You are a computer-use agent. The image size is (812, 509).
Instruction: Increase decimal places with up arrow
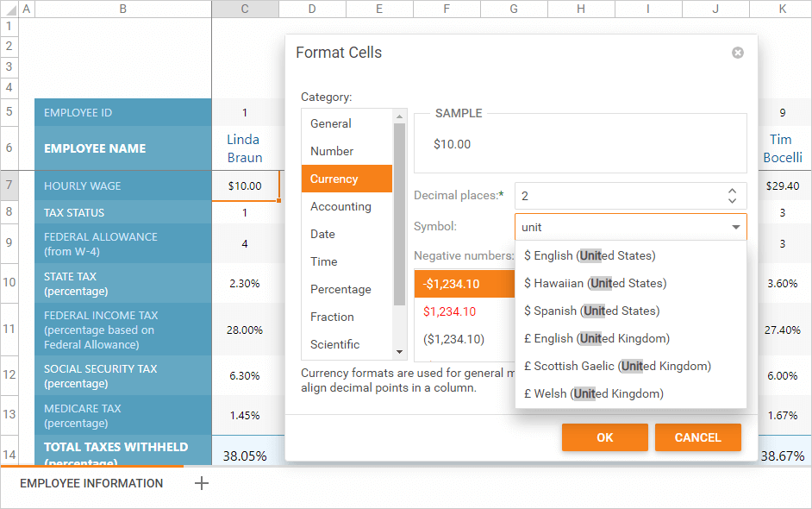tap(732, 192)
